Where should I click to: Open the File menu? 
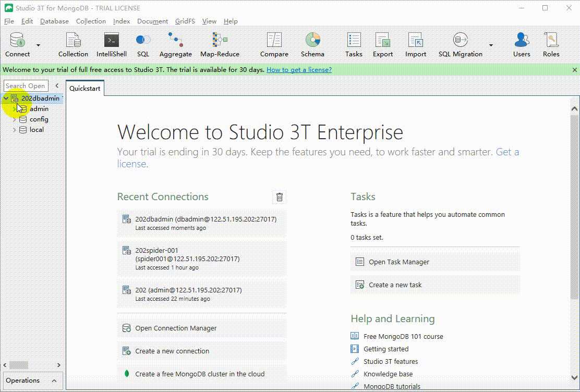pyautogui.click(x=9, y=21)
